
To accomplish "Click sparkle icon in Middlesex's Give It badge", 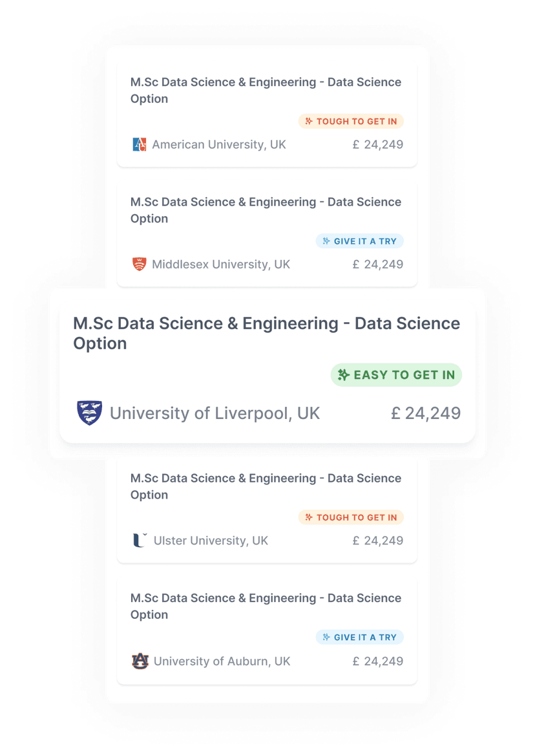I will 326,241.
